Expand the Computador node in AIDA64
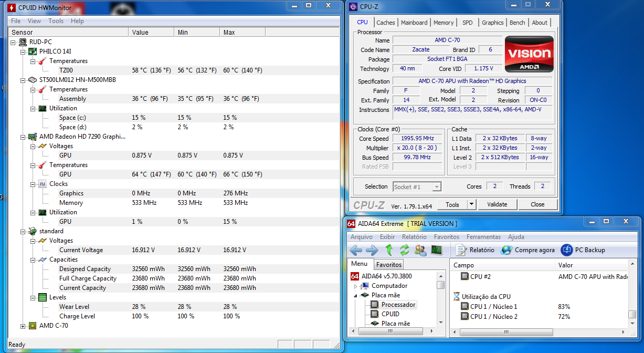The width and height of the screenshot is (644, 353). tap(355, 286)
